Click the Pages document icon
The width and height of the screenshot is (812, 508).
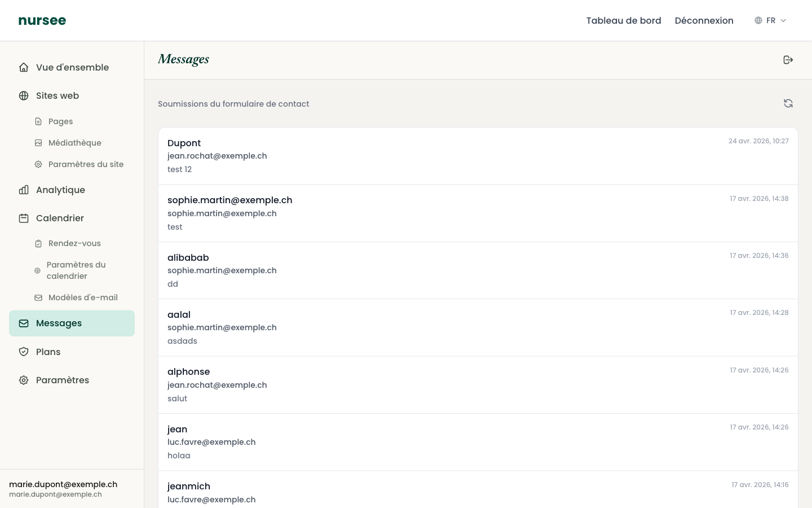pos(38,121)
